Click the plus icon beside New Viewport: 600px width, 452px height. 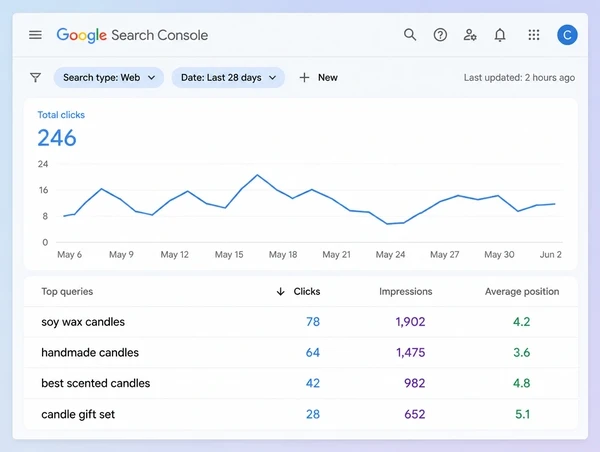(304, 78)
